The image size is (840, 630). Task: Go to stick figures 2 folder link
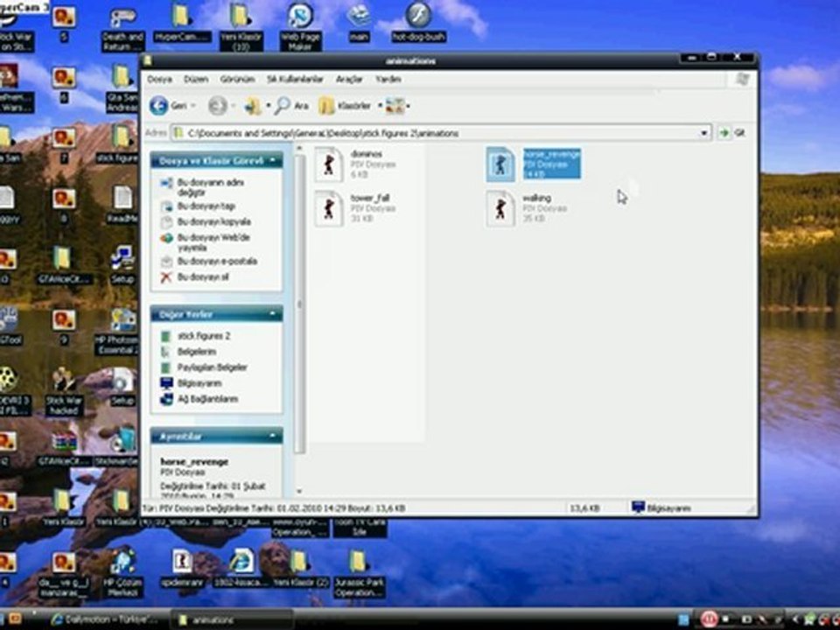[x=204, y=336]
